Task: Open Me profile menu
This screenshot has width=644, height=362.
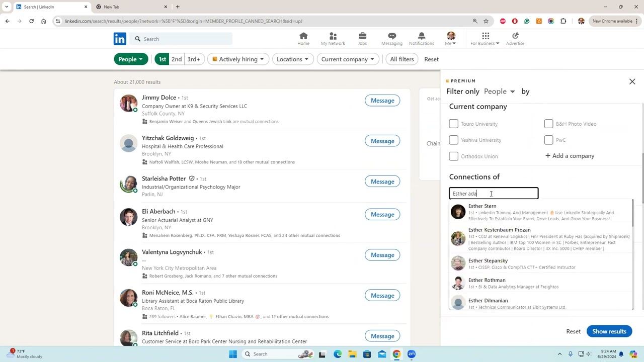Action: tap(451, 39)
